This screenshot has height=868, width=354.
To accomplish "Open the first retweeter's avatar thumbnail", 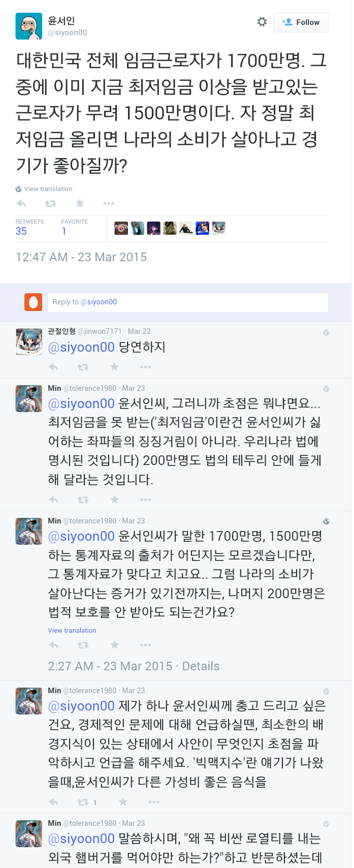I will tap(121, 228).
